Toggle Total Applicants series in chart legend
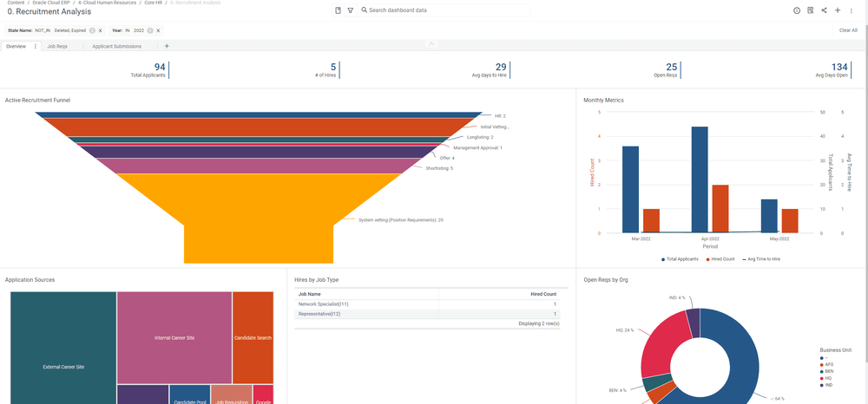Screen dimensions: 868x404 680,258
